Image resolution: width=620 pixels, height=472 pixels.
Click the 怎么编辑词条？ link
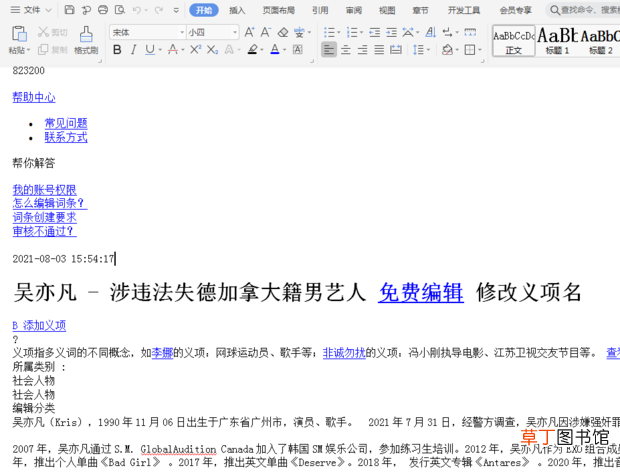pos(50,203)
